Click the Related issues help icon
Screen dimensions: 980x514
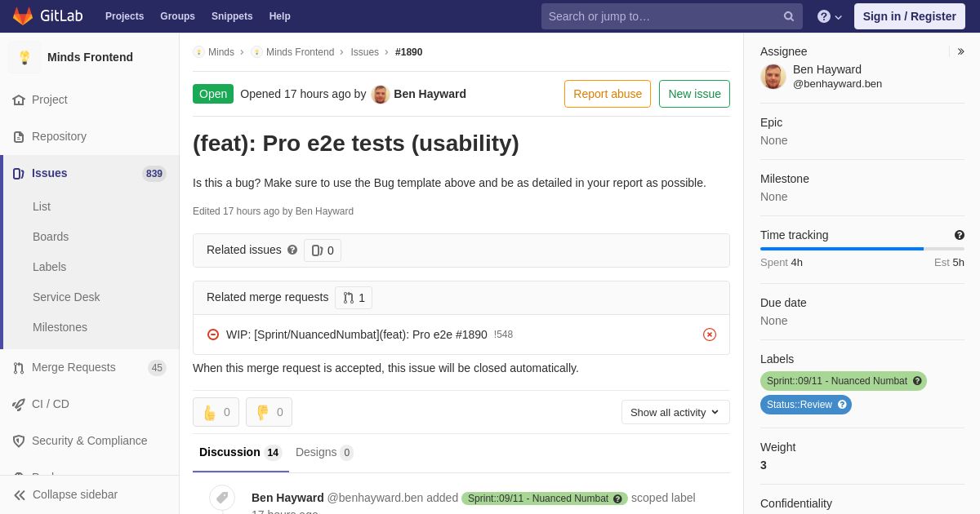coord(292,250)
